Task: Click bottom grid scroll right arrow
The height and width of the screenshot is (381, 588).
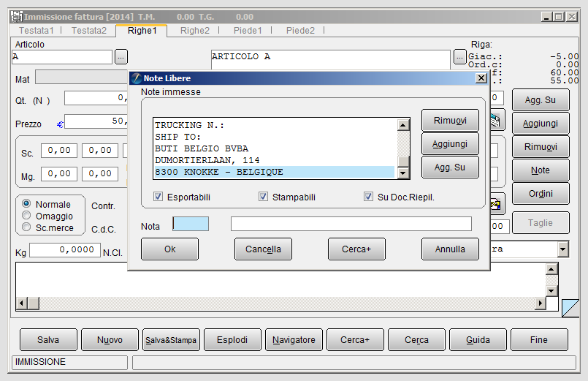Action: pyautogui.click(x=540, y=303)
